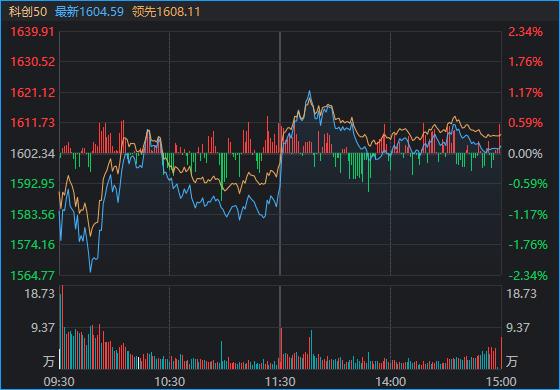Click the 领先1608.11 leading indicator label
Image resolution: width=560 pixels, height=390 pixels.
click(x=166, y=12)
